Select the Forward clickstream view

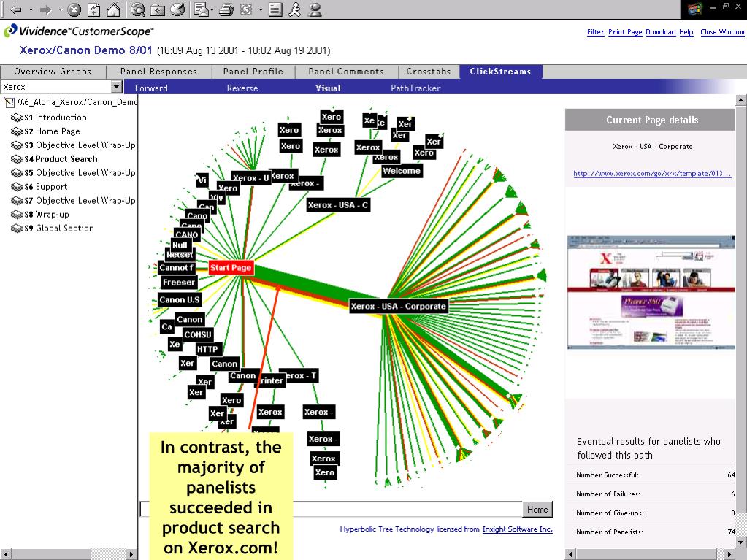tap(151, 88)
